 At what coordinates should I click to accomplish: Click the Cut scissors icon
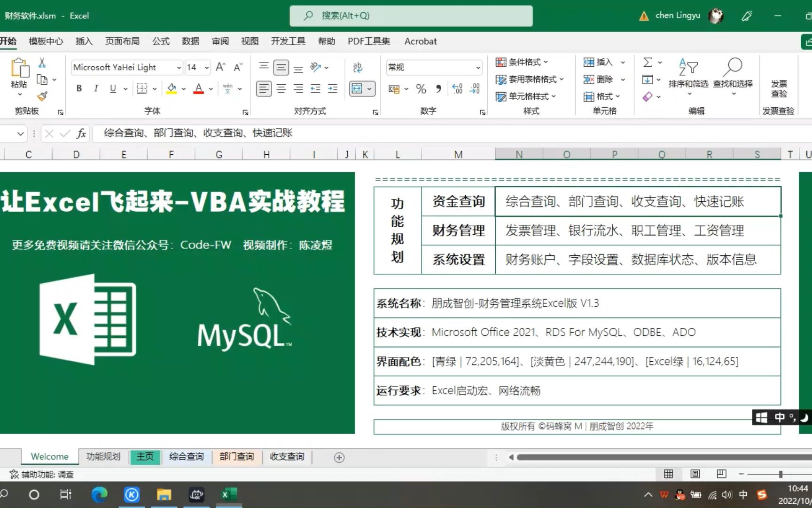42,63
